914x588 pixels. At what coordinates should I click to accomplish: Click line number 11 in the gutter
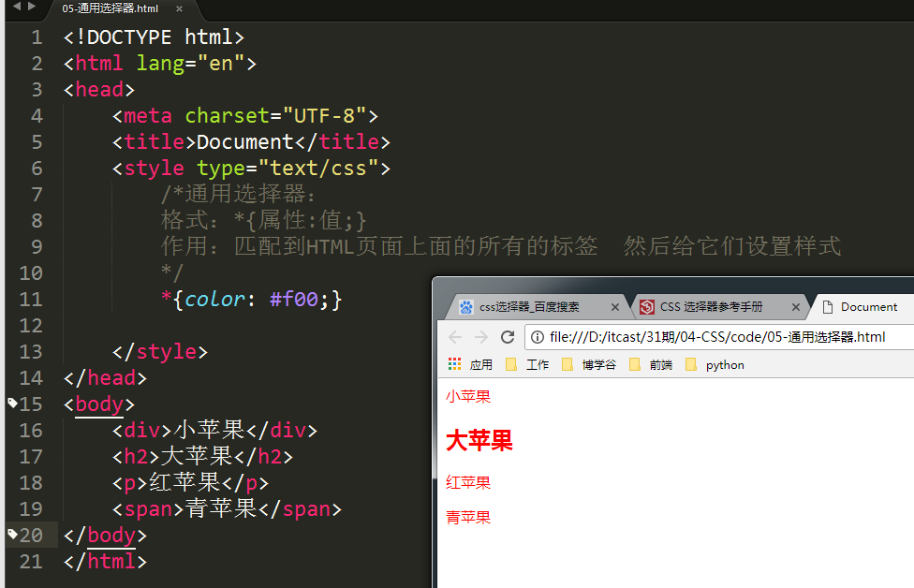click(31, 300)
